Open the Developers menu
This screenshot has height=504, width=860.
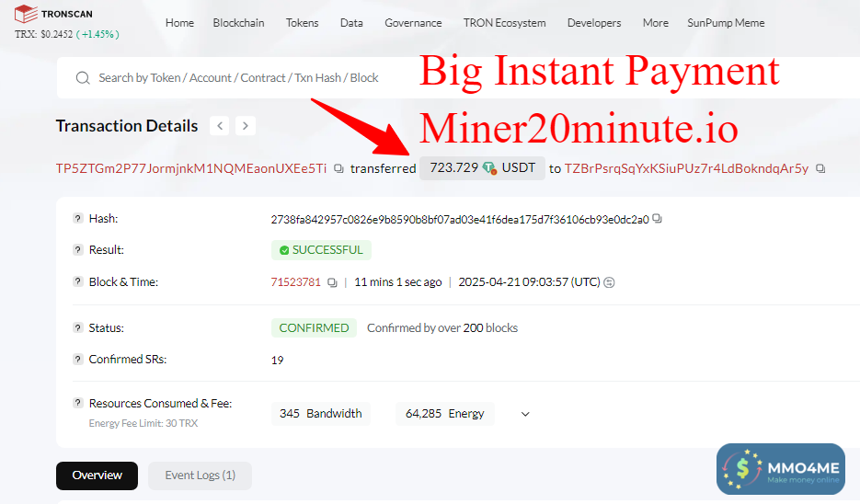tap(594, 23)
